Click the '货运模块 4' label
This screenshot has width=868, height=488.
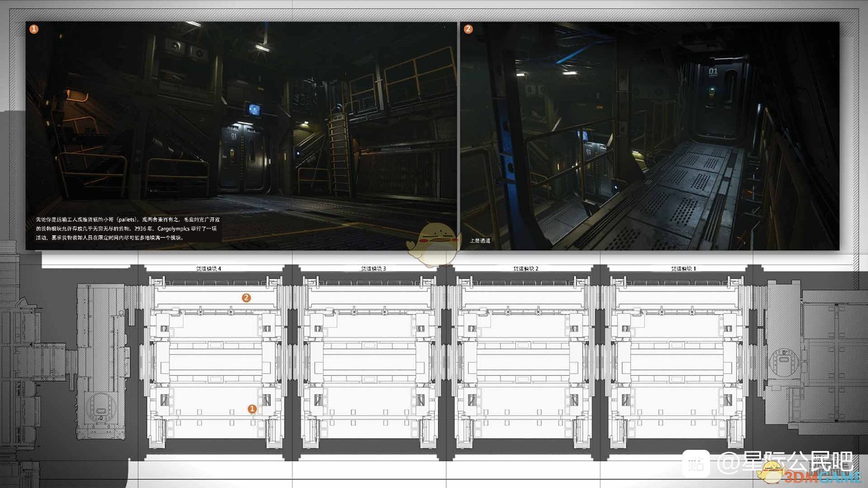click(x=208, y=269)
